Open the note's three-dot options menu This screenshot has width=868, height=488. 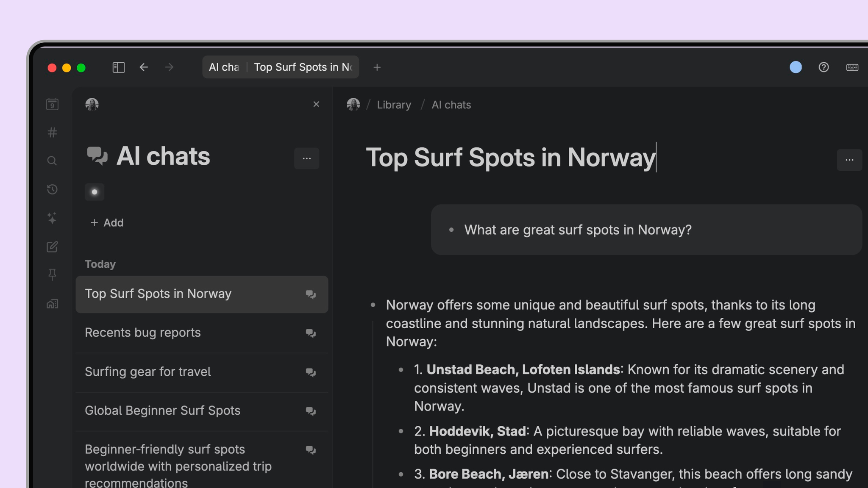(x=849, y=160)
